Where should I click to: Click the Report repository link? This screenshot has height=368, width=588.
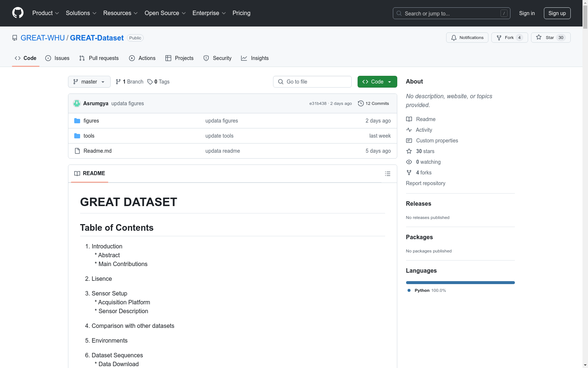[426, 183]
